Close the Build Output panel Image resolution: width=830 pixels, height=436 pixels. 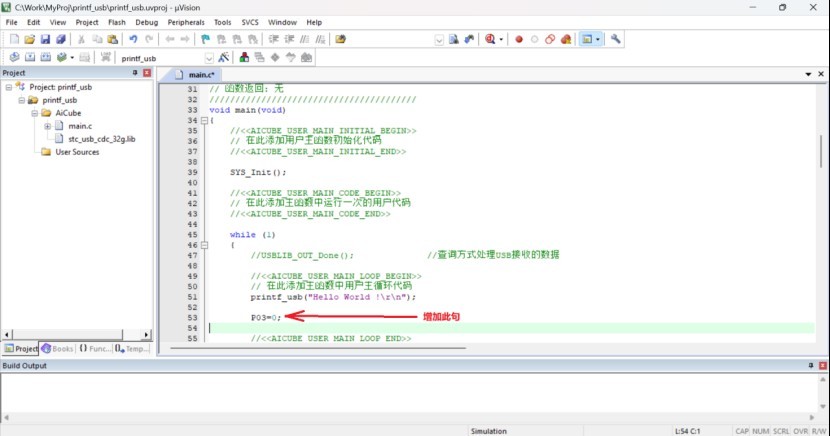pyautogui.click(x=823, y=366)
